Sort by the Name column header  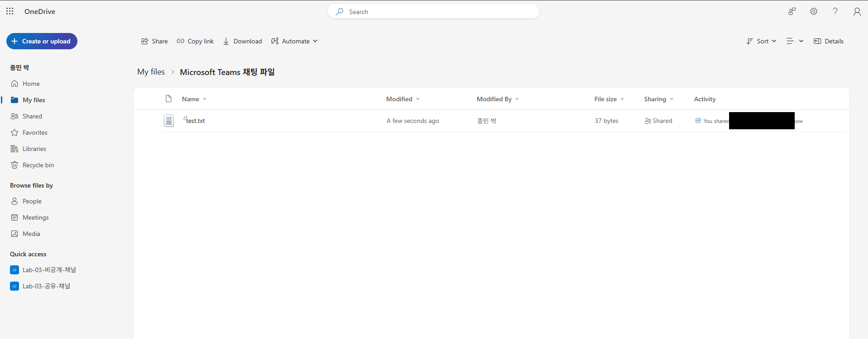click(x=194, y=99)
